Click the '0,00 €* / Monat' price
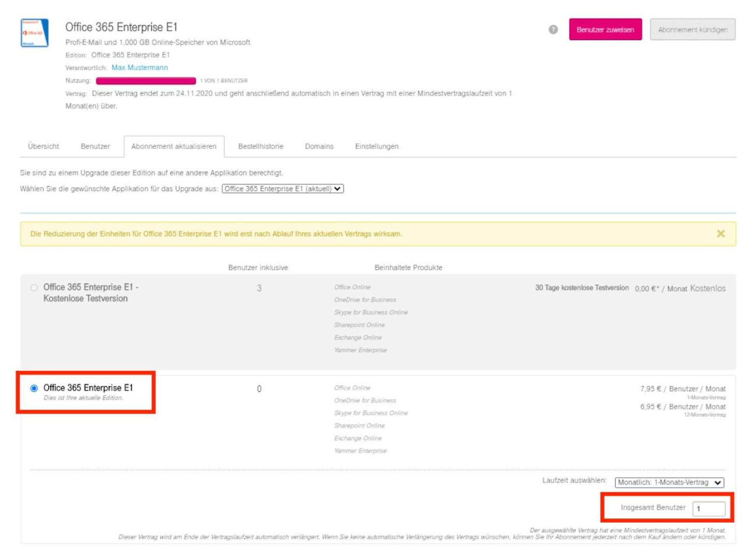747x560 pixels. [x=661, y=289]
